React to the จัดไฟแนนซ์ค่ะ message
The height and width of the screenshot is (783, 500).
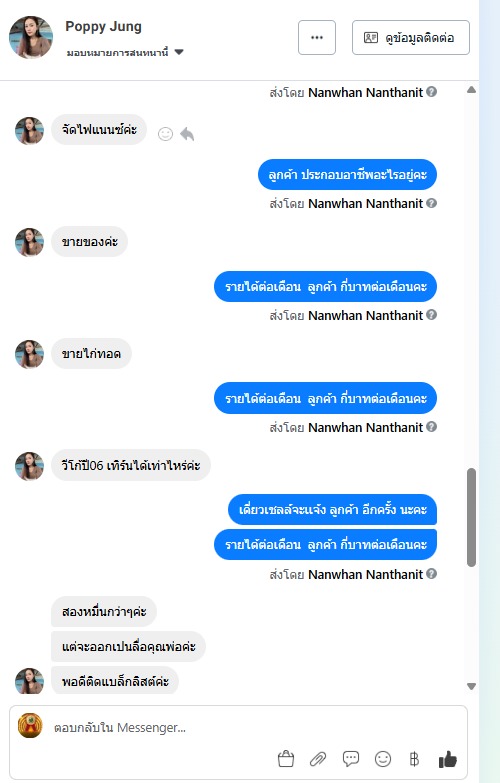(165, 134)
